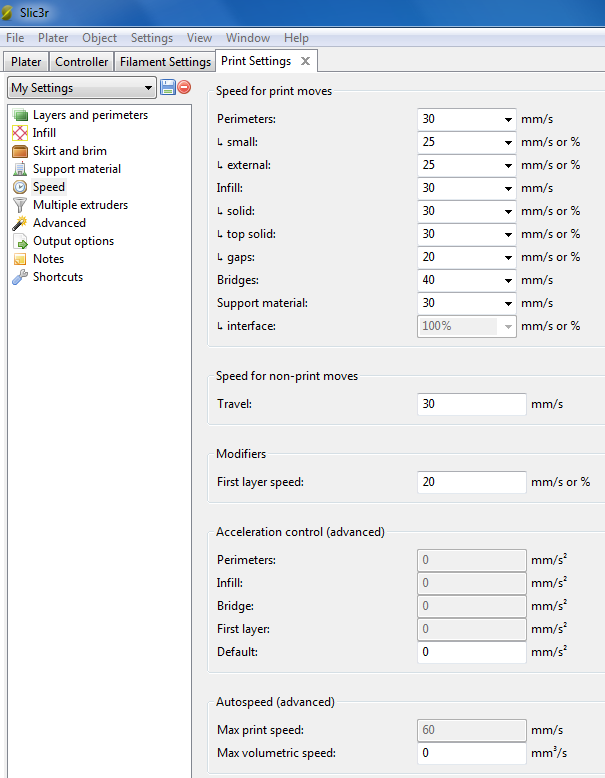Viewport: 605px width, 778px height.
Task: Click the Speed clock icon
Action: [x=20, y=187]
